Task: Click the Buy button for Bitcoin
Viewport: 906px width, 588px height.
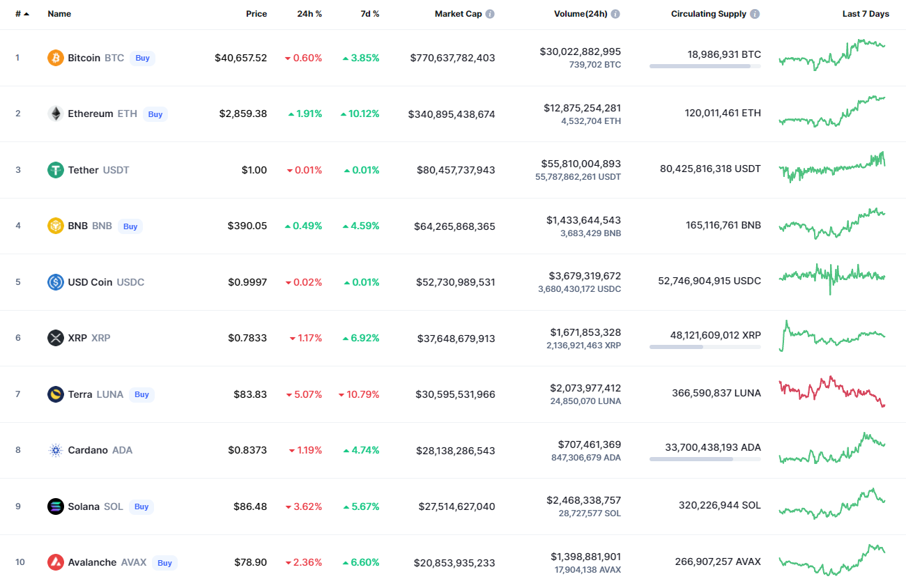Action: 142,58
